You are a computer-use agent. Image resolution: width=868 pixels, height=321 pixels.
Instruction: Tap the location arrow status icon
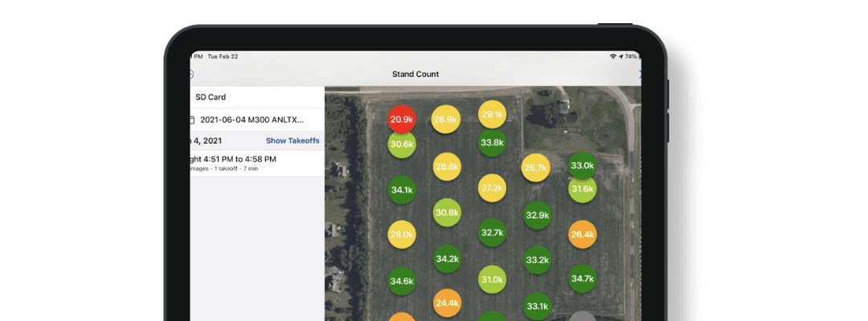click(620, 56)
